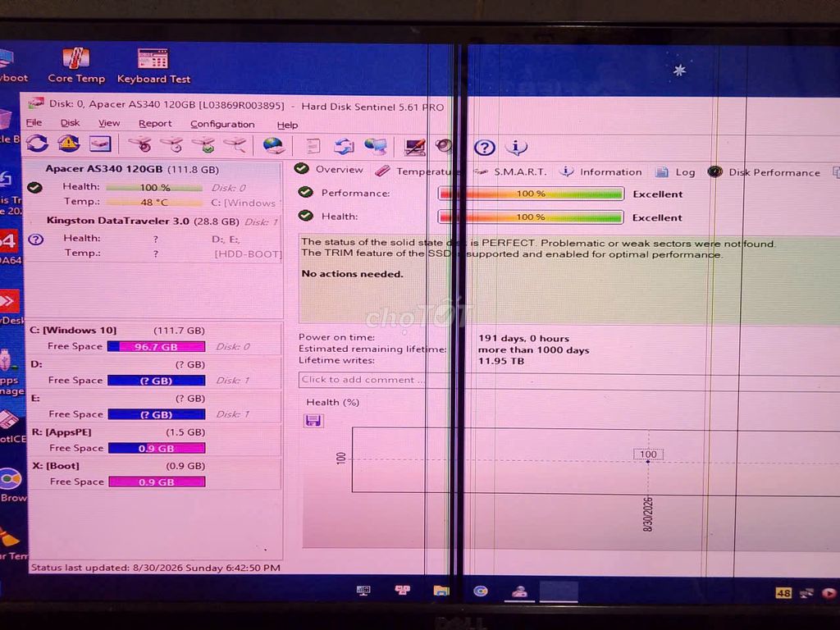Open the Report menu
840x630 pixels.
[x=155, y=124]
